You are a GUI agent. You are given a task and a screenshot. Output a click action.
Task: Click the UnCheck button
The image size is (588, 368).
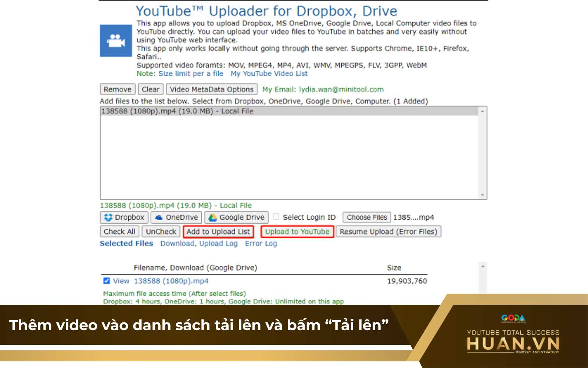tap(161, 231)
